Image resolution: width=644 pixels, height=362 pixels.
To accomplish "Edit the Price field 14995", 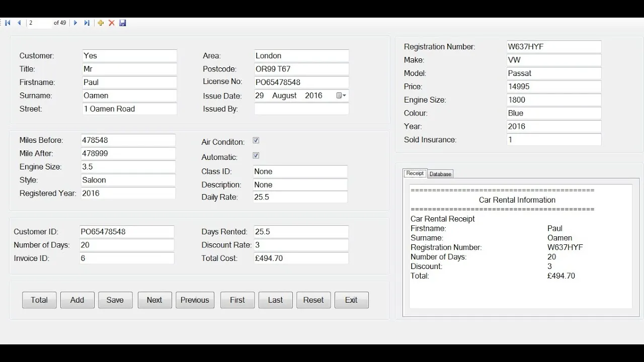I will click(554, 86).
